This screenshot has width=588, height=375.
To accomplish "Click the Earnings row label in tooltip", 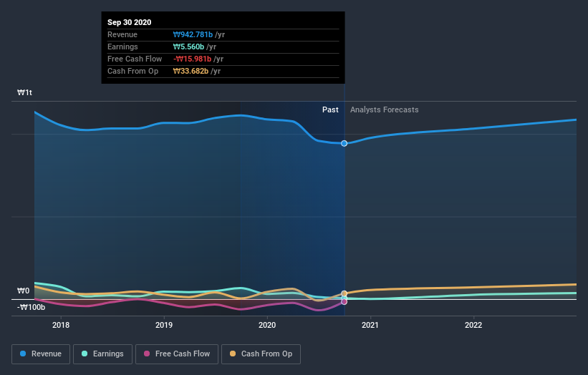I will (122, 47).
